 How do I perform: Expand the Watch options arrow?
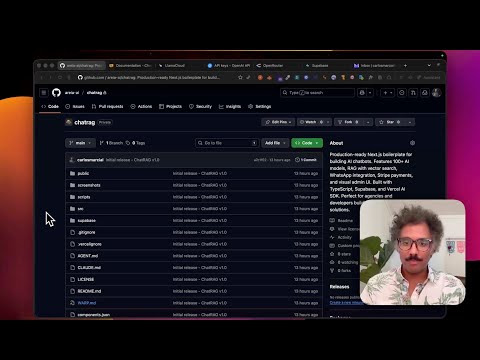click(x=328, y=122)
